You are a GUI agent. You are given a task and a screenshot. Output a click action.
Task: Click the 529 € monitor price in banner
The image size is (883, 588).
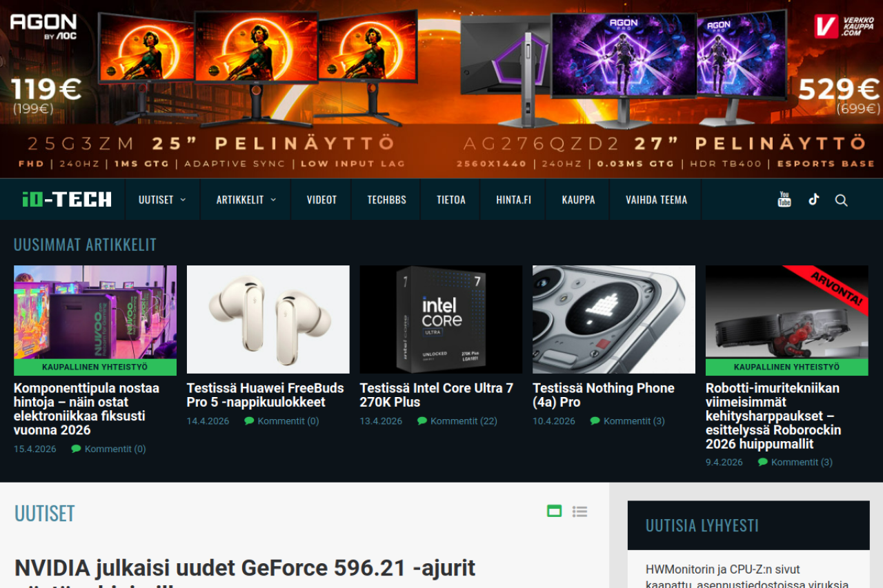(839, 90)
